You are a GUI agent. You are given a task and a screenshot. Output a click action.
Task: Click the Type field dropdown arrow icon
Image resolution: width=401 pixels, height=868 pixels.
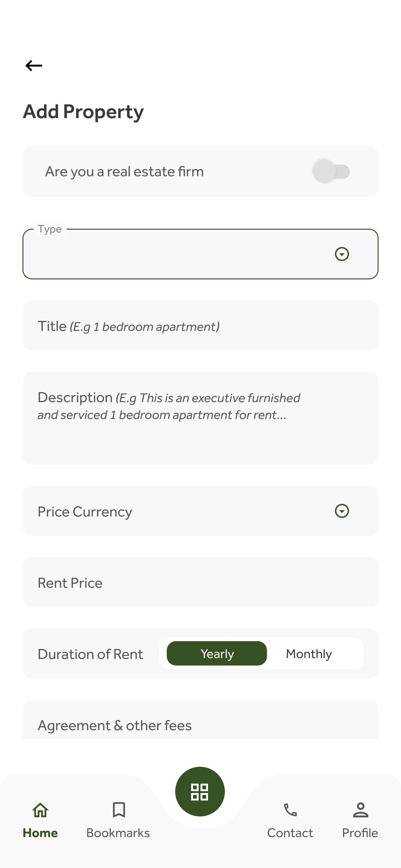tap(342, 254)
